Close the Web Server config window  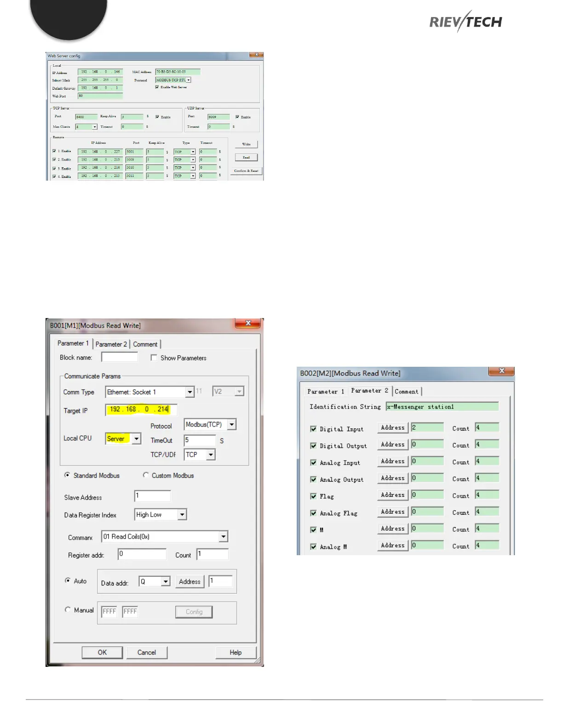(256, 55)
